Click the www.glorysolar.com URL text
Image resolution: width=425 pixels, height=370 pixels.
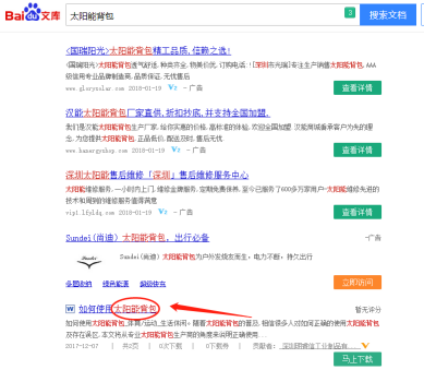[95, 88]
